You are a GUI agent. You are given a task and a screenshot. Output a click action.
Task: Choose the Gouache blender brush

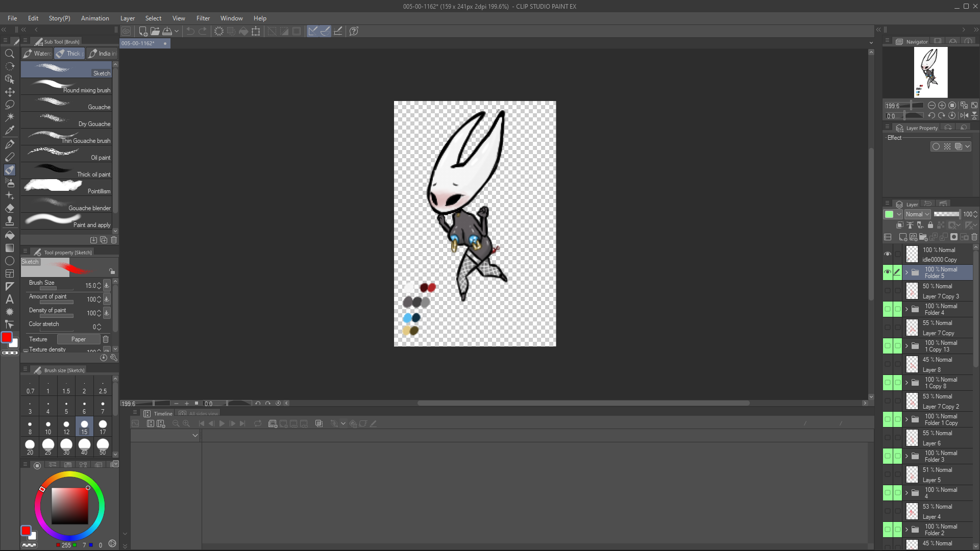(66, 204)
